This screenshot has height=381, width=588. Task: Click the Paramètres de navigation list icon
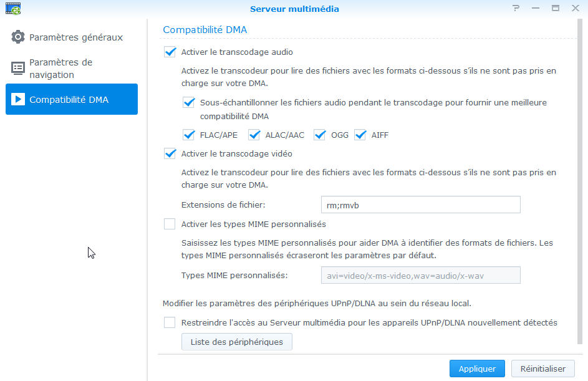coord(17,68)
